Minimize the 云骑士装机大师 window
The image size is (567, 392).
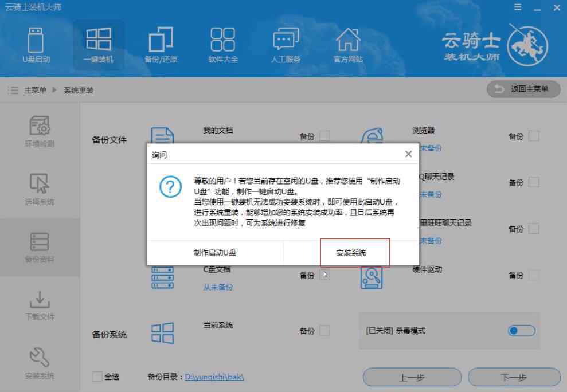[538, 8]
